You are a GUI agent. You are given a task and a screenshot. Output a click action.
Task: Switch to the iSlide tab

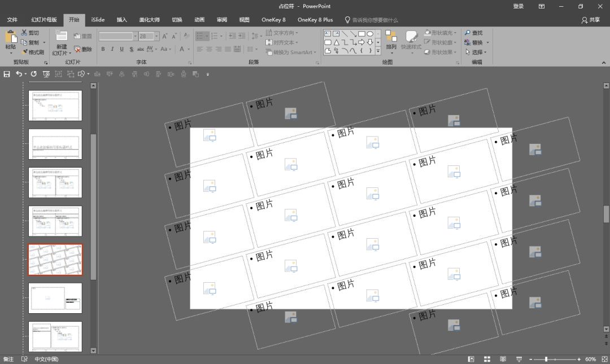pos(98,19)
